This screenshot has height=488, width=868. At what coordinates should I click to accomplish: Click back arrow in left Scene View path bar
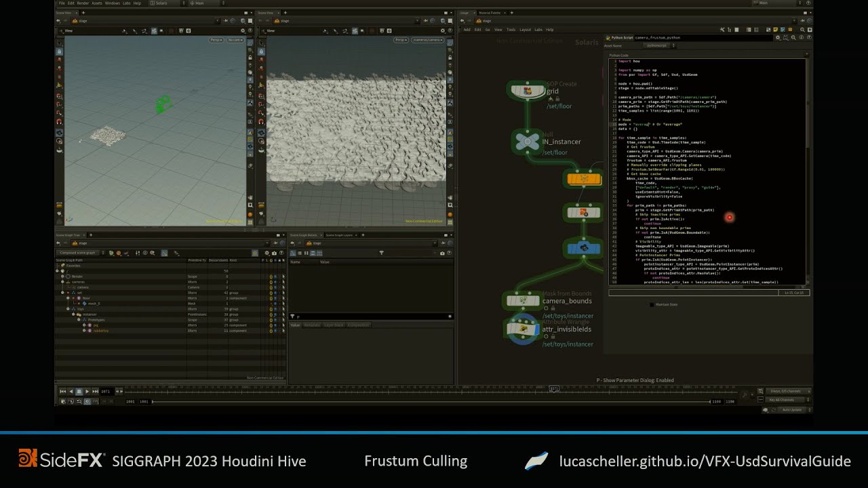(58, 21)
